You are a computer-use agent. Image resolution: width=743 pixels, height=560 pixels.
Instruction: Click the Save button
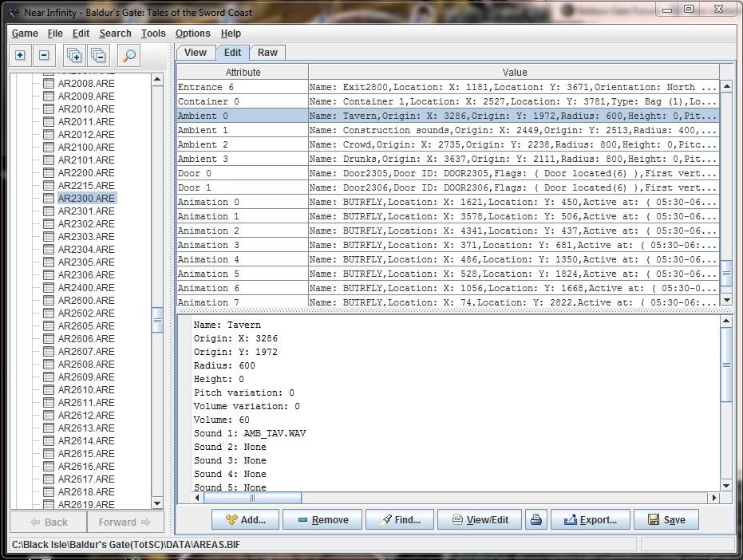[x=666, y=520]
